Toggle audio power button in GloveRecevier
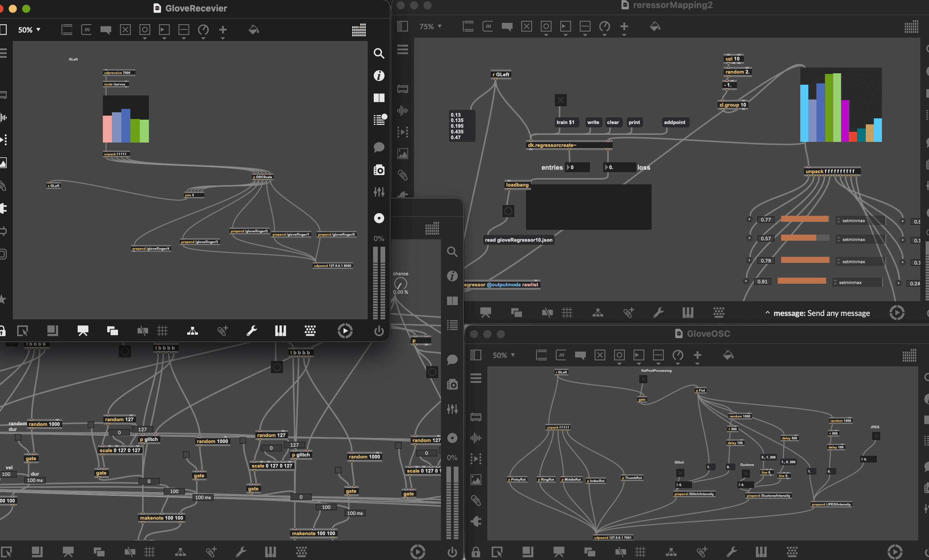929x560 pixels. 378,331
